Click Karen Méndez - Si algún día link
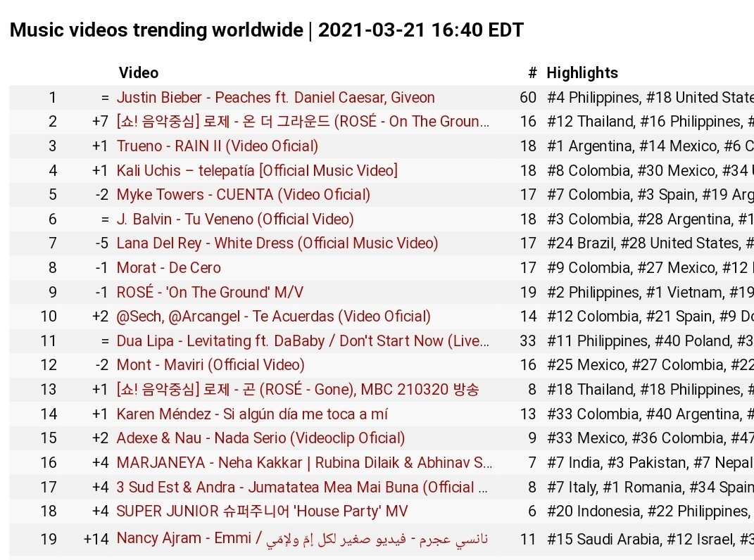The image size is (754, 560). coord(252,414)
